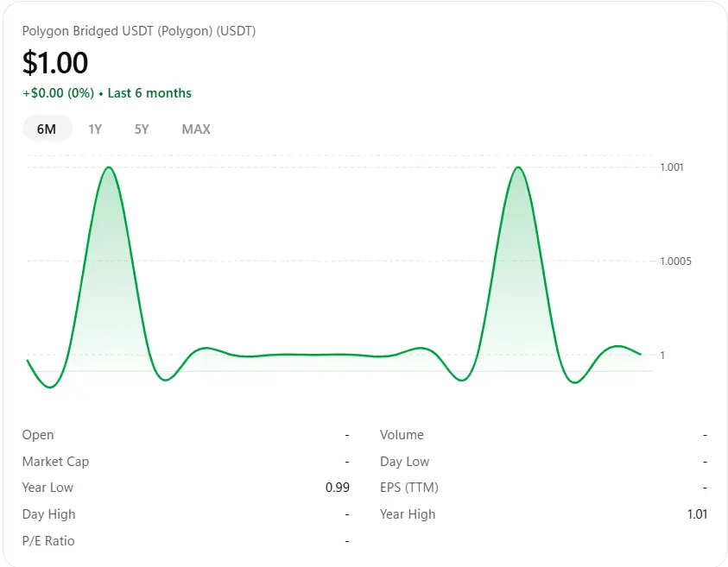728x567 pixels.
Task: Click the 0.99 Year Low value
Action: (x=338, y=488)
